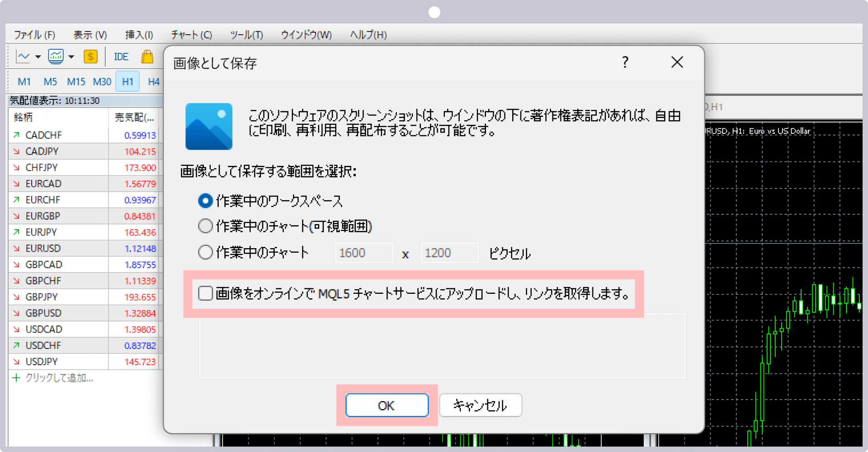Switch chart timeframe to M5

click(50, 81)
